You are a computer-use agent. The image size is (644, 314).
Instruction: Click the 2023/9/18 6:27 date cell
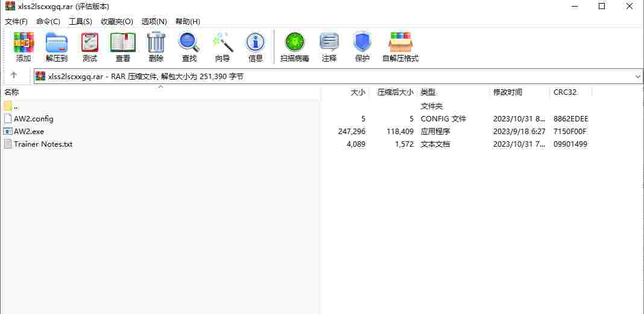[520, 131]
